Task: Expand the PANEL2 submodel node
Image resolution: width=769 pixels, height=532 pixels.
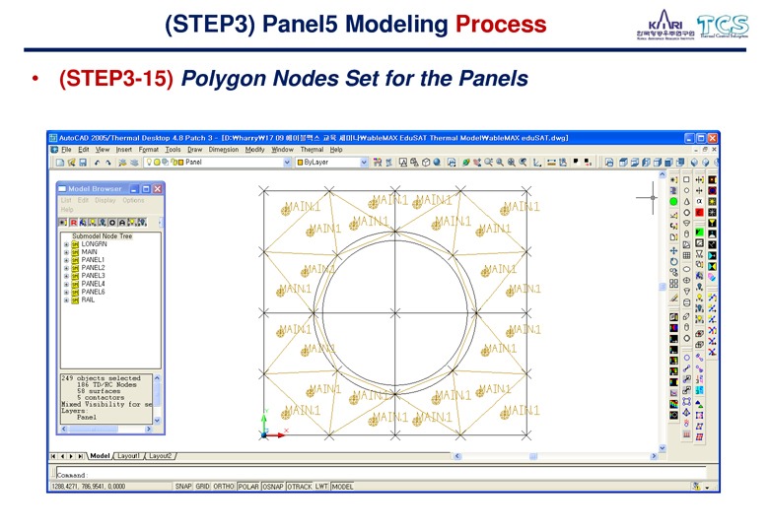Action: click(x=66, y=268)
